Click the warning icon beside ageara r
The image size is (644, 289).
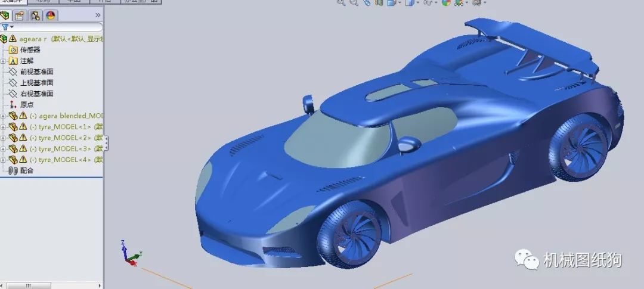13,38
